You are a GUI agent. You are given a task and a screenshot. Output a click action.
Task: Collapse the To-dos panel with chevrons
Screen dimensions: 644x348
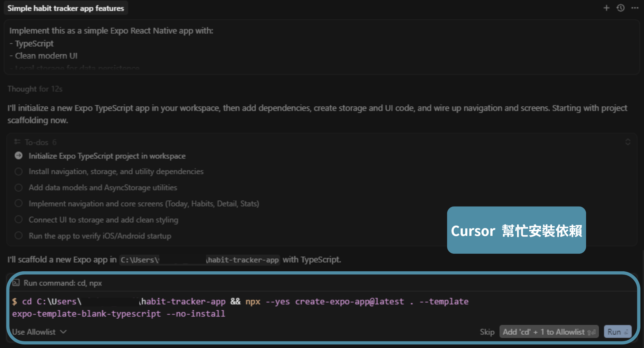(x=628, y=142)
